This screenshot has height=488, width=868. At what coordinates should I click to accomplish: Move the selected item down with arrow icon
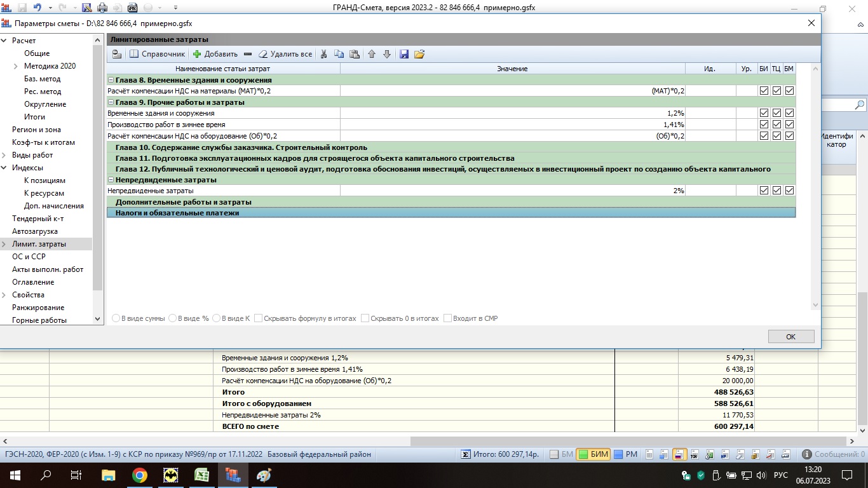(x=386, y=54)
